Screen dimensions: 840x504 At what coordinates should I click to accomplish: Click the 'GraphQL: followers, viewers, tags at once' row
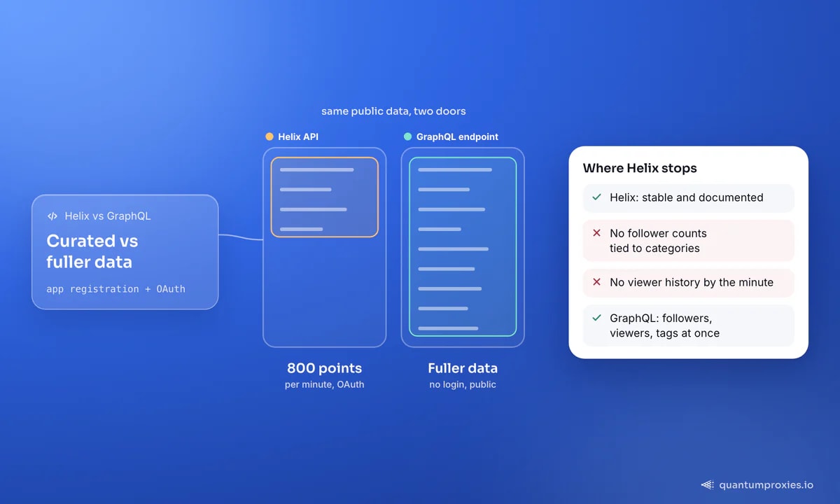point(688,325)
